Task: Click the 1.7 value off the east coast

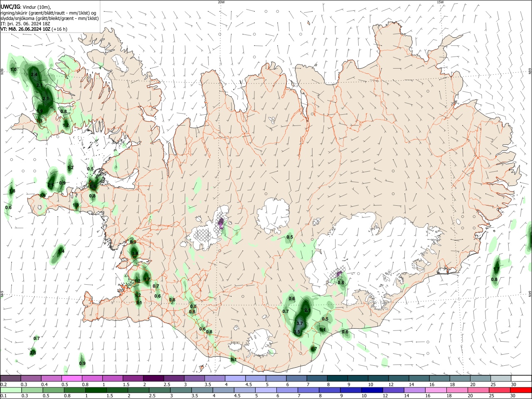Action: [496, 270]
